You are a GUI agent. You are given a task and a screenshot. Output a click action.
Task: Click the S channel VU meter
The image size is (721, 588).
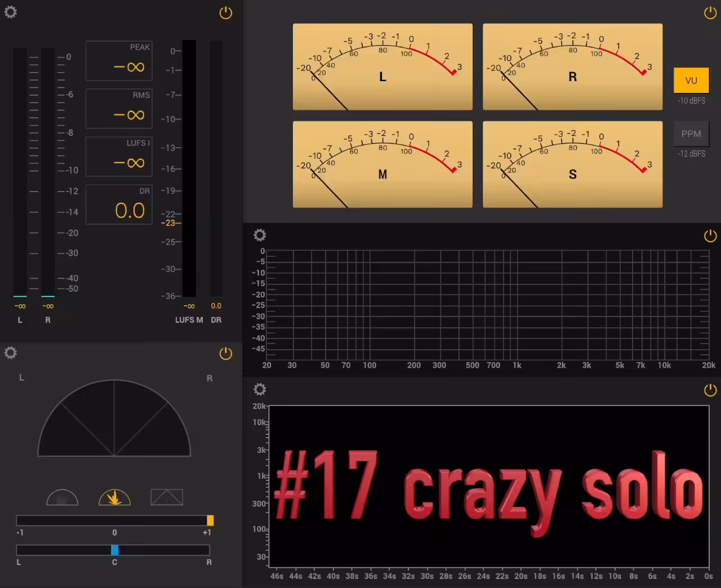pos(573,164)
